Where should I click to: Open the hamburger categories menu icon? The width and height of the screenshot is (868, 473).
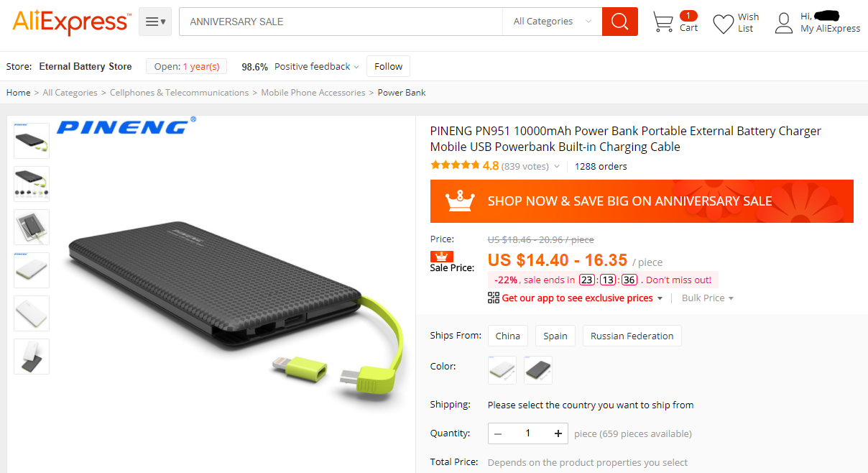[x=155, y=22]
